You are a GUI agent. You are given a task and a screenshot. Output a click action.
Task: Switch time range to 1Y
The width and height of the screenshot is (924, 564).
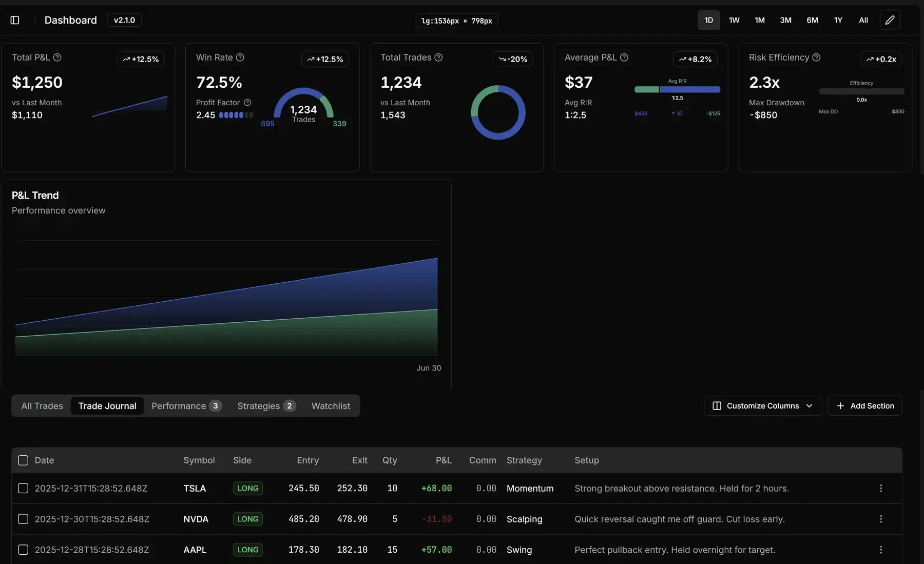838,20
